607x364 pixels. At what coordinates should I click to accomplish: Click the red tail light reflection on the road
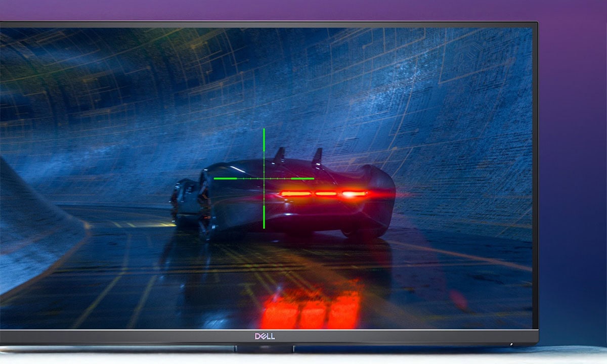(311, 308)
